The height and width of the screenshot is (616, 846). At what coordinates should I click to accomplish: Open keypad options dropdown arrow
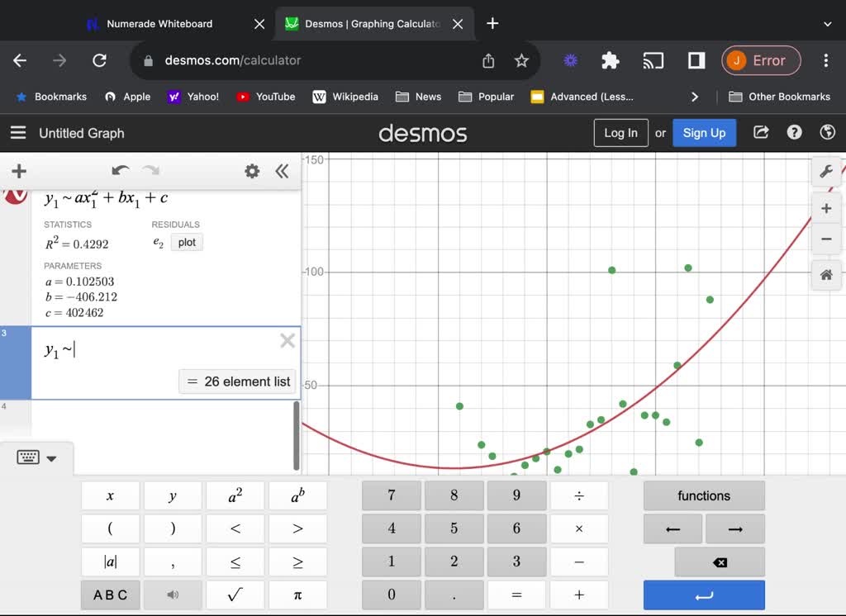click(51, 458)
